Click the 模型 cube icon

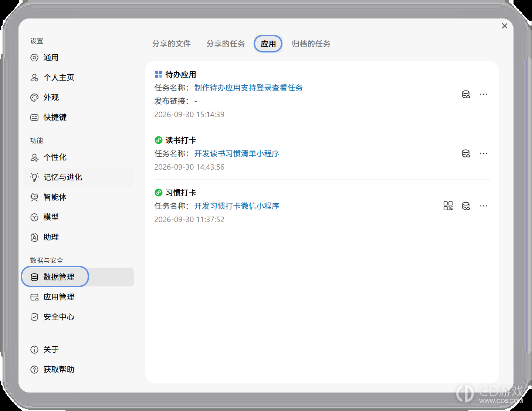click(34, 217)
